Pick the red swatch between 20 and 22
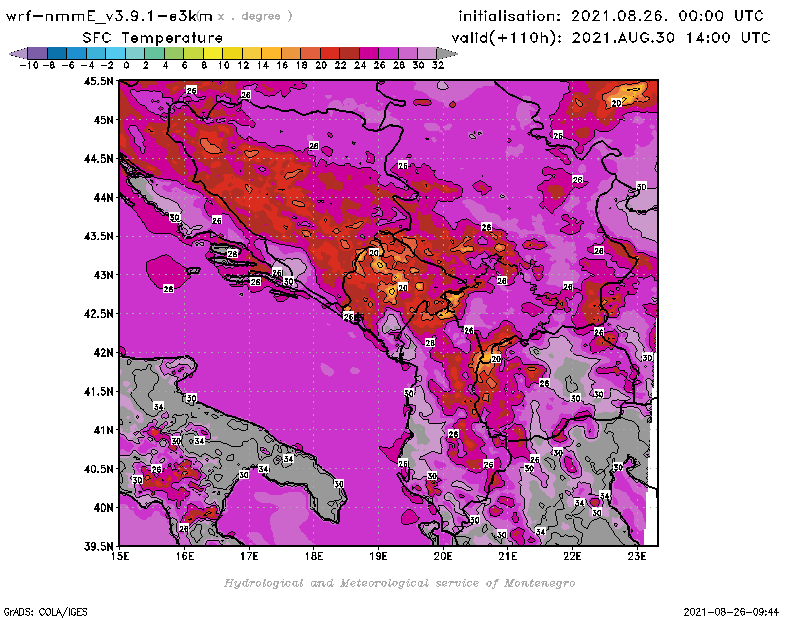 point(330,53)
